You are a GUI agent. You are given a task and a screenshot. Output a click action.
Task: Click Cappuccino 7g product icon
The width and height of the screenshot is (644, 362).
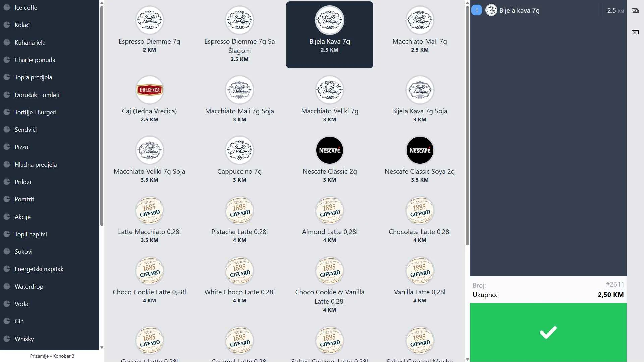pyautogui.click(x=239, y=150)
